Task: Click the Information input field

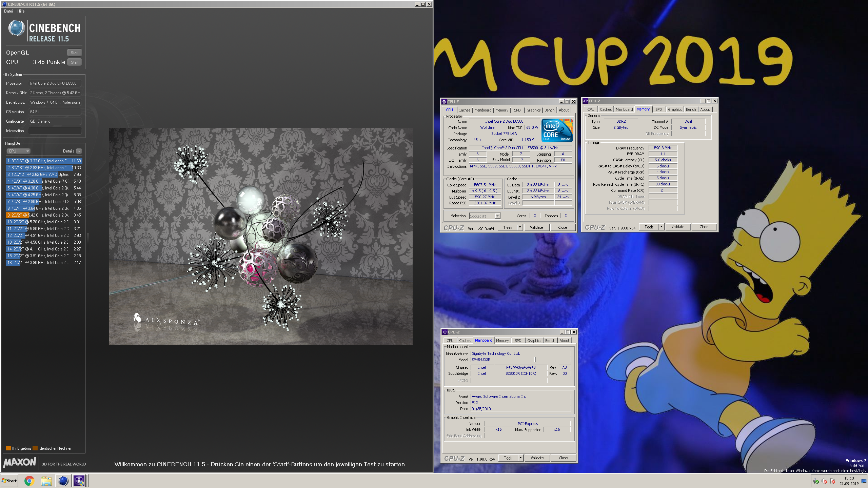Action: tap(55, 131)
